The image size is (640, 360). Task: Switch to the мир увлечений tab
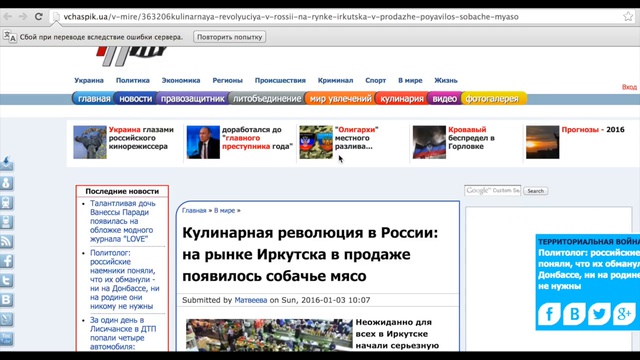click(340, 99)
